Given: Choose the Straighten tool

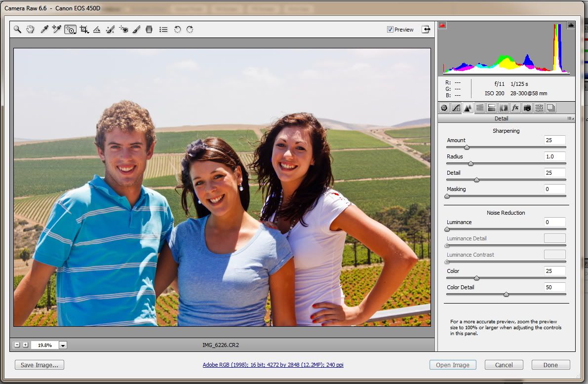Looking at the screenshot, I should (97, 30).
